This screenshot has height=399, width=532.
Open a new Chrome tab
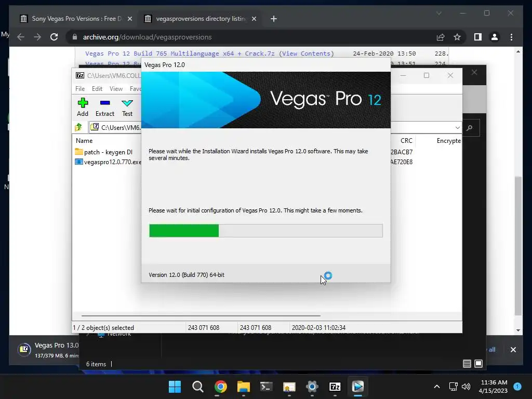pos(273,19)
